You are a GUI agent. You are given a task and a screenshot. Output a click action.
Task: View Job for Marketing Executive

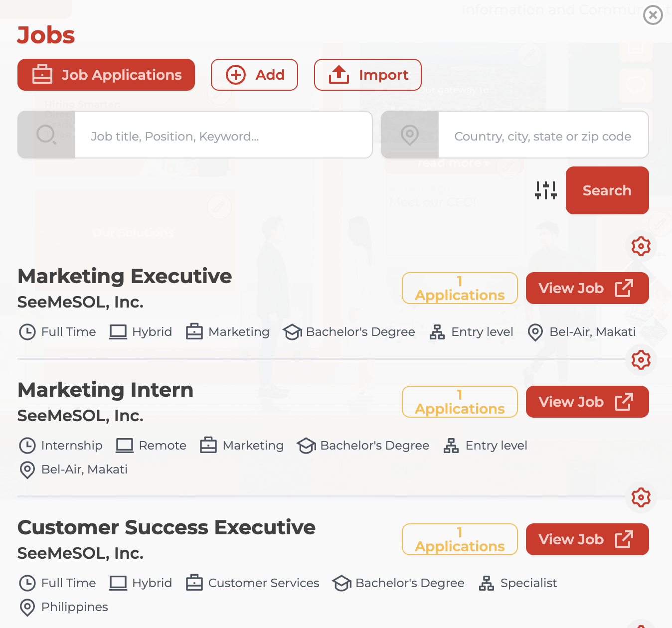(587, 288)
